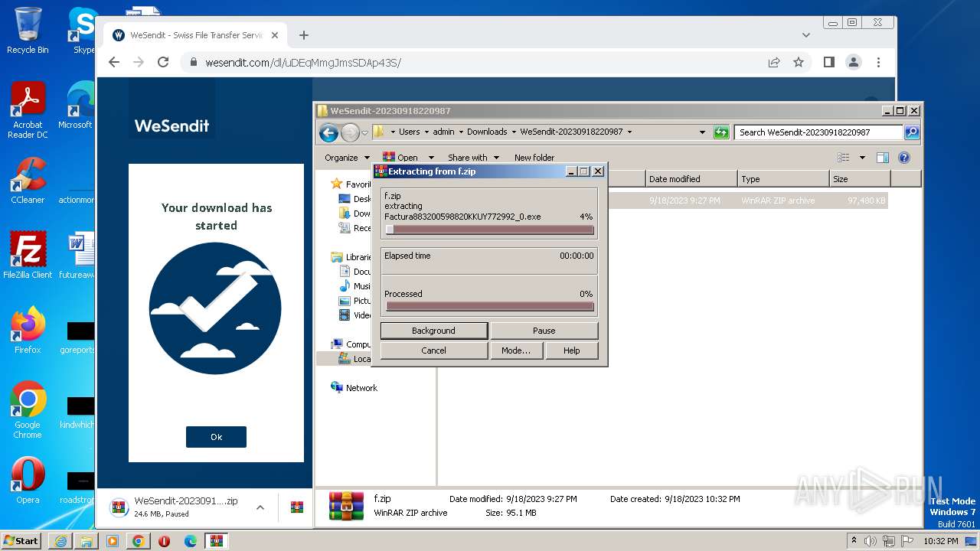Click the Chrome address bar URL
This screenshot has height=551, width=980.
click(x=303, y=63)
